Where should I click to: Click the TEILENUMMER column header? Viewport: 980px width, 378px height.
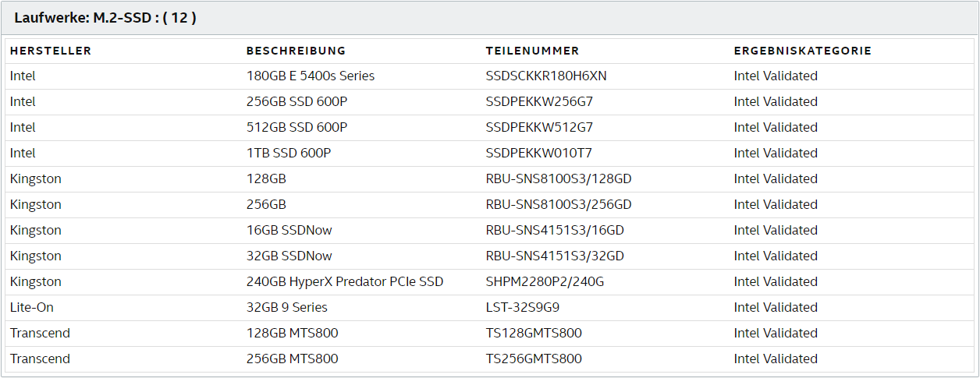pos(532,51)
